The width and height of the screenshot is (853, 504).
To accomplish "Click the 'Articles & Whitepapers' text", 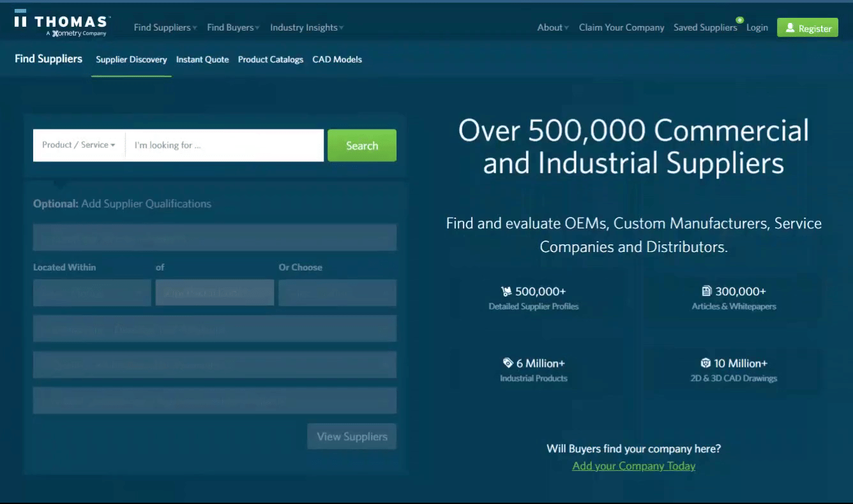I will [734, 306].
